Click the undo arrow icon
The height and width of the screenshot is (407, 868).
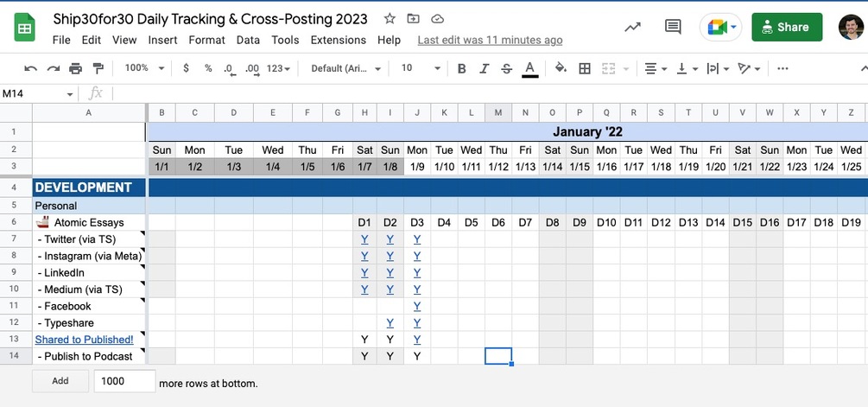tap(31, 68)
